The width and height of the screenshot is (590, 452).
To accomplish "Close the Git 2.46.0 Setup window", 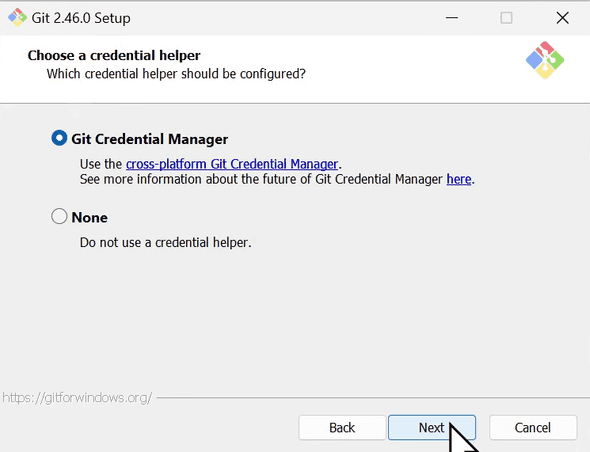I will pyautogui.click(x=563, y=18).
